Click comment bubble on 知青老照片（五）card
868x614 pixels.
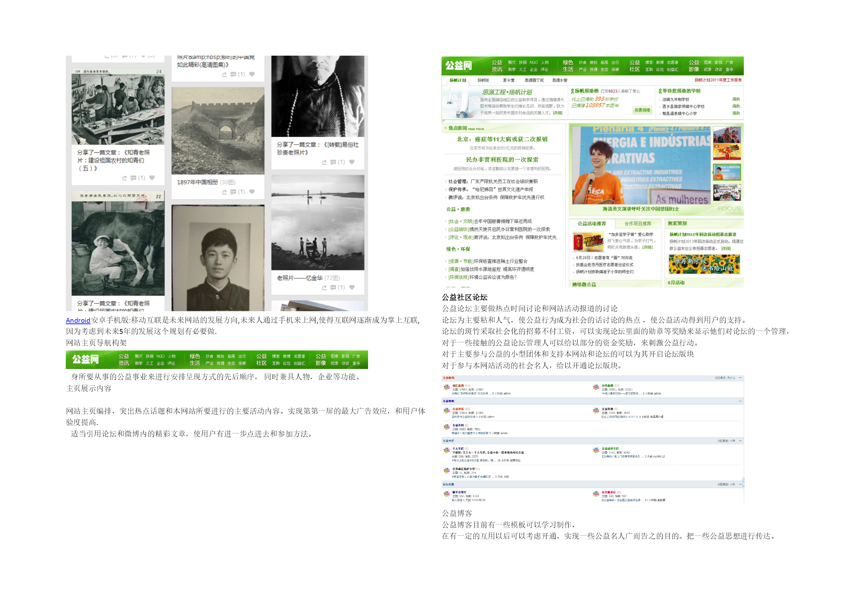[133, 178]
